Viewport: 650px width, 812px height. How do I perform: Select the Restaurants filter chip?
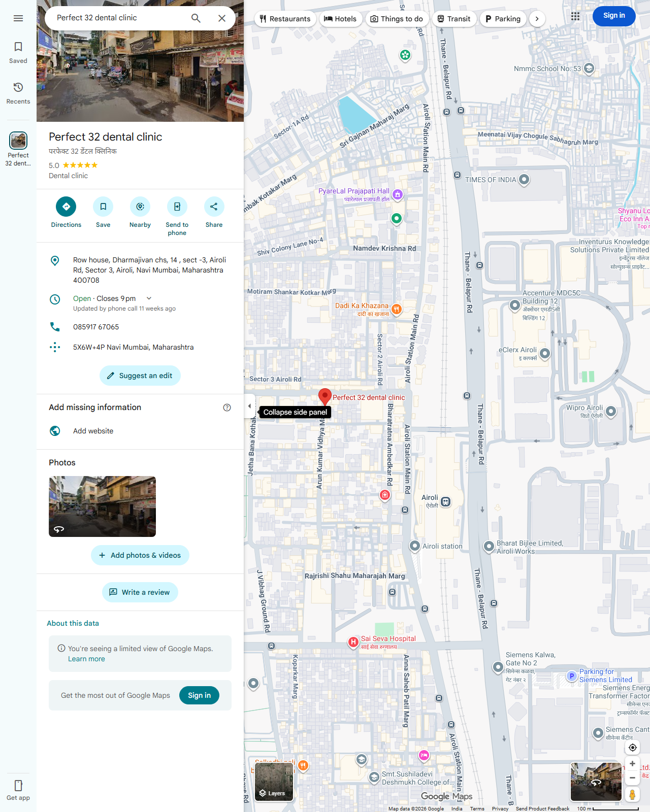tap(285, 19)
